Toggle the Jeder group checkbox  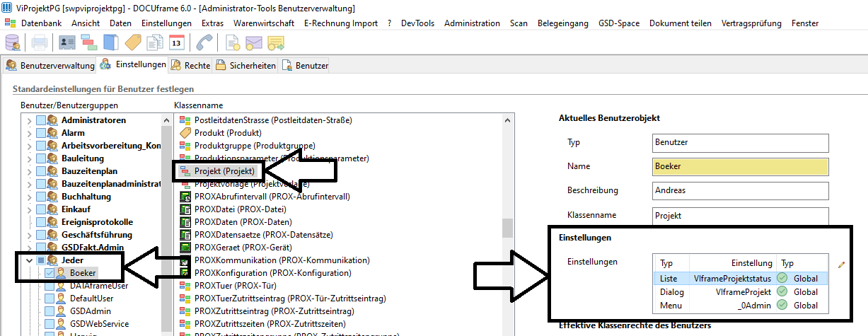tap(40, 260)
